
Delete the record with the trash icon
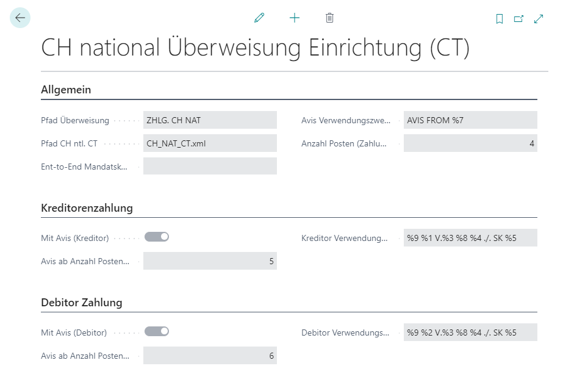pyautogui.click(x=329, y=18)
